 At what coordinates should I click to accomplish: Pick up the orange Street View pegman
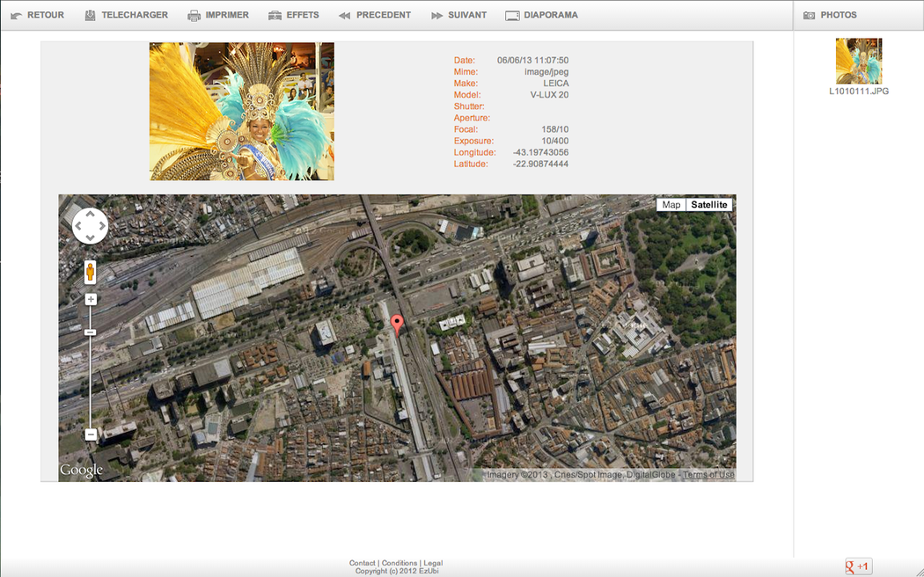pos(90,272)
